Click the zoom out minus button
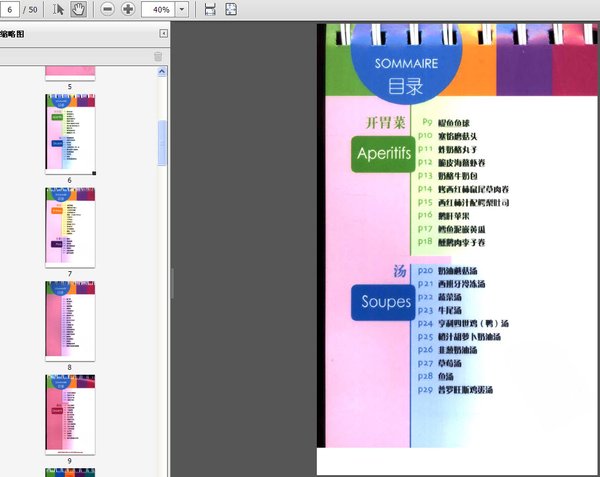This screenshot has height=477, width=600. click(107, 9)
